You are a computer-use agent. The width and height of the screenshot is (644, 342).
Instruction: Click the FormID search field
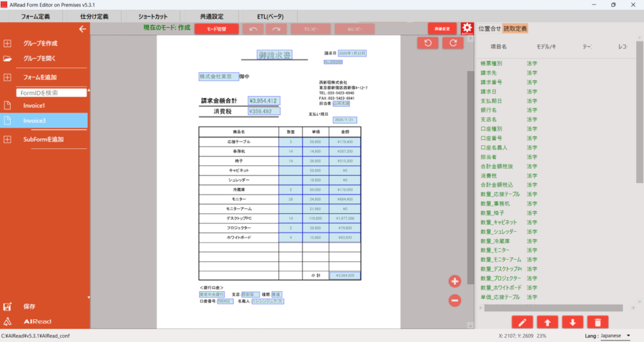52,92
